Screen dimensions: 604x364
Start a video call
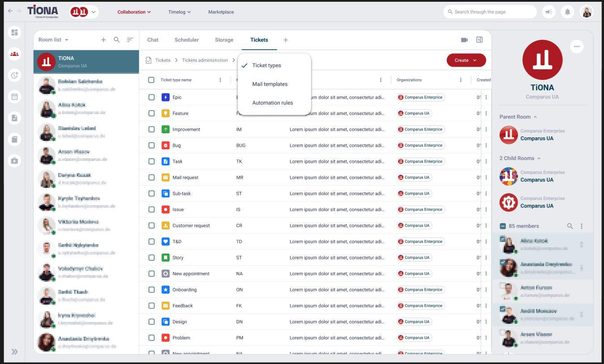465,40
